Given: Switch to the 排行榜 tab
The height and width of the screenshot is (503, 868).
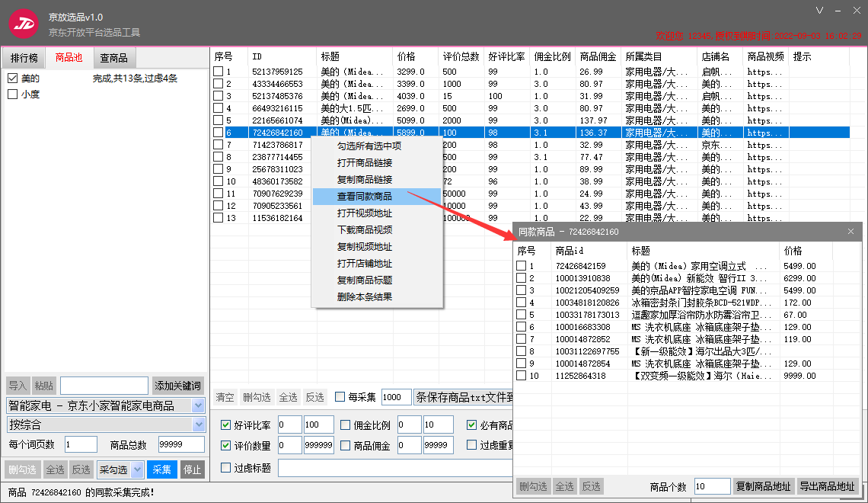Looking at the screenshot, I should click(x=24, y=58).
